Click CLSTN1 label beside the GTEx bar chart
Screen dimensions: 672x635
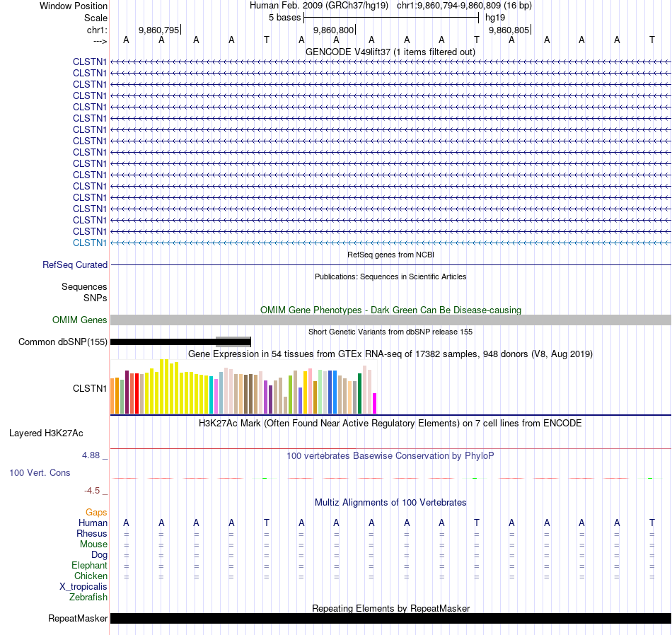(90, 389)
